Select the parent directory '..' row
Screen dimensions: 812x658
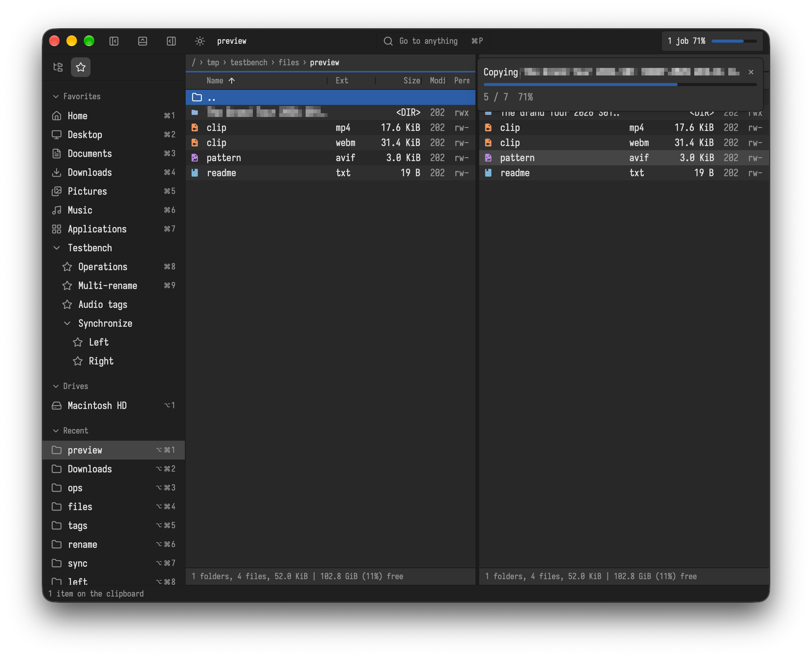[330, 97]
